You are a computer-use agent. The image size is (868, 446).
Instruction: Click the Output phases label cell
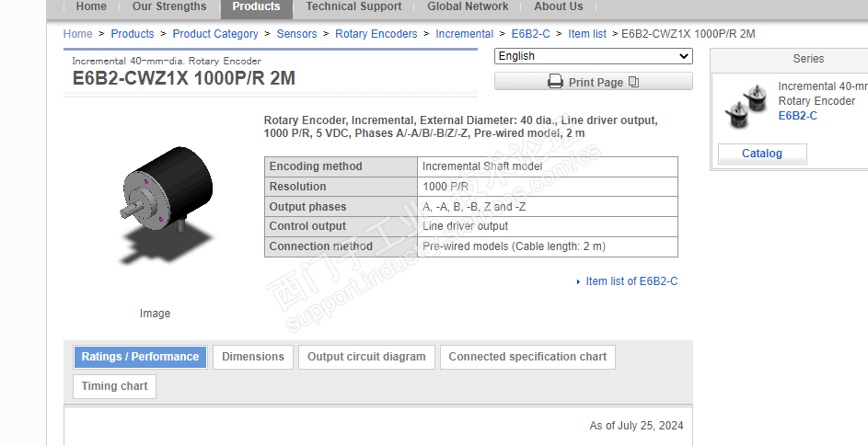(x=341, y=207)
